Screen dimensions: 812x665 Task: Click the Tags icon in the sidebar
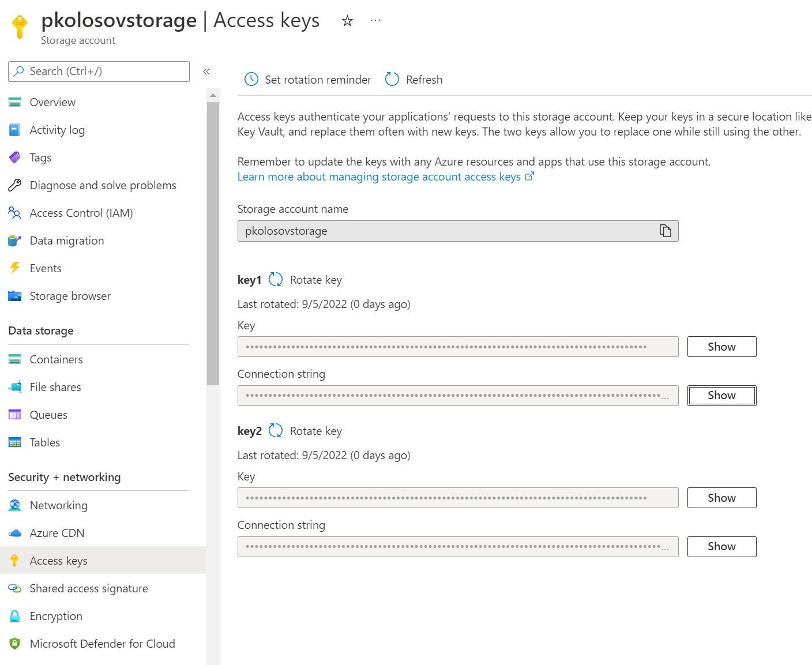[15, 157]
